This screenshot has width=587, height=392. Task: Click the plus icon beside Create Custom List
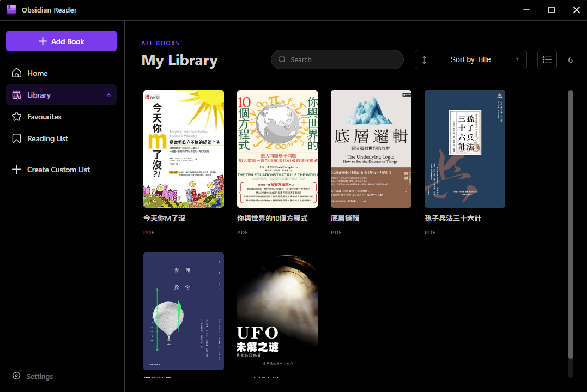(16, 169)
